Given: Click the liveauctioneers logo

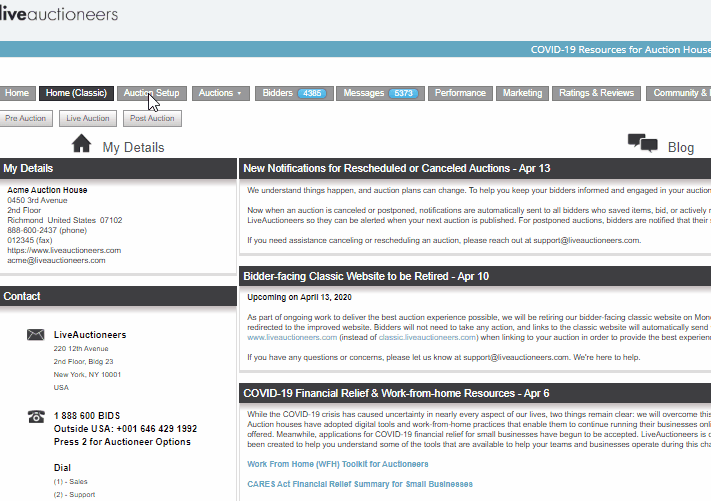Looking at the screenshot, I should click(x=59, y=14).
